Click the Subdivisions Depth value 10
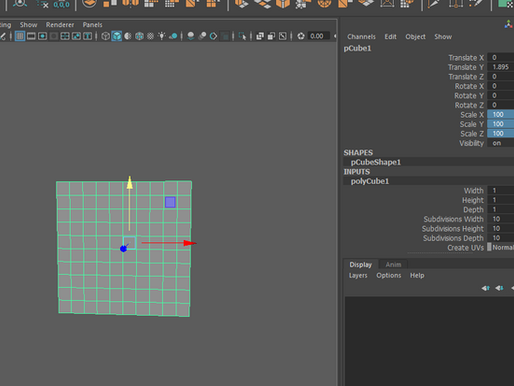Screen dimensions: 514x386 501,238
